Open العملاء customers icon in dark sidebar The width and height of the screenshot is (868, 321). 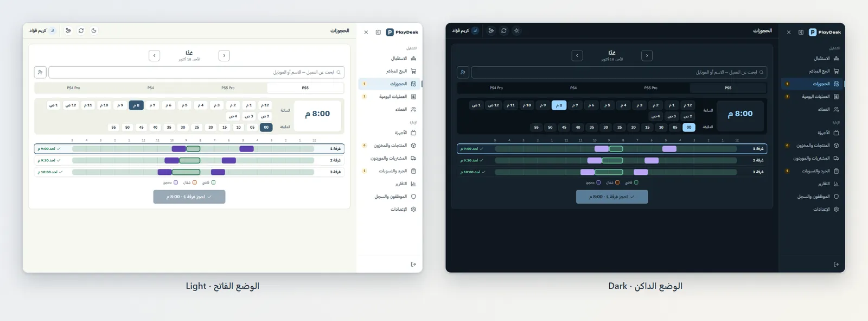click(x=836, y=109)
